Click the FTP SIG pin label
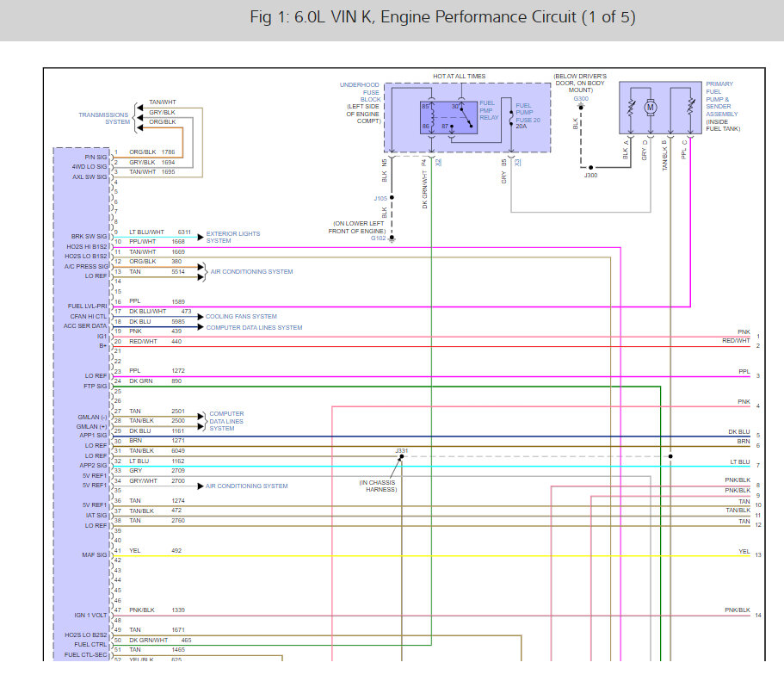784x681 pixels. pyautogui.click(x=95, y=387)
